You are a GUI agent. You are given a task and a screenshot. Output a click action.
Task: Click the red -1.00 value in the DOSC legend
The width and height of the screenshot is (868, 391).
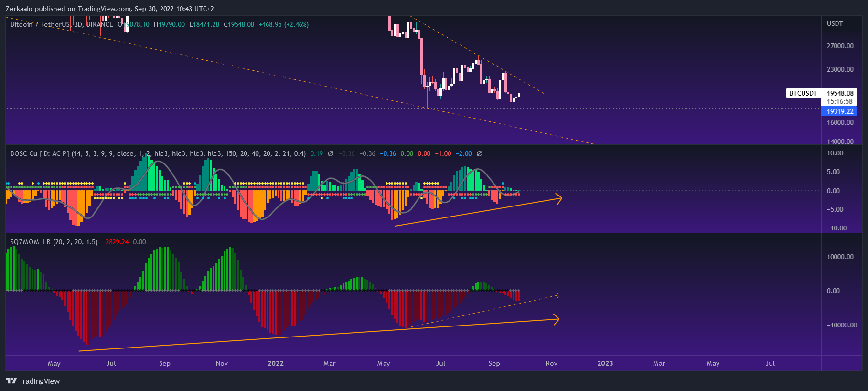pyautogui.click(x=443, y=153)
